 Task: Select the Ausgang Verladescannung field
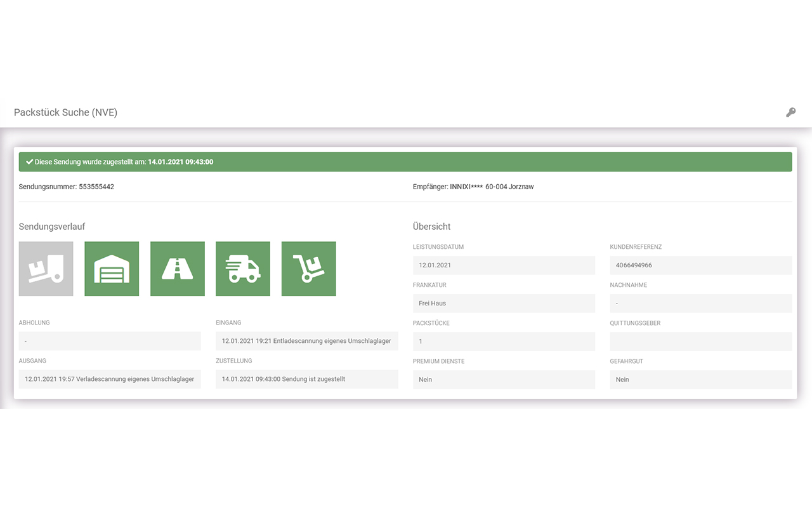[x=110, y=379]
